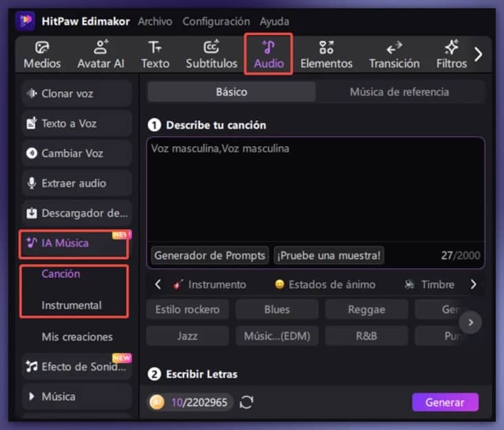Choose the Canción sub-item
504x430 pixels.
point(61,274)
